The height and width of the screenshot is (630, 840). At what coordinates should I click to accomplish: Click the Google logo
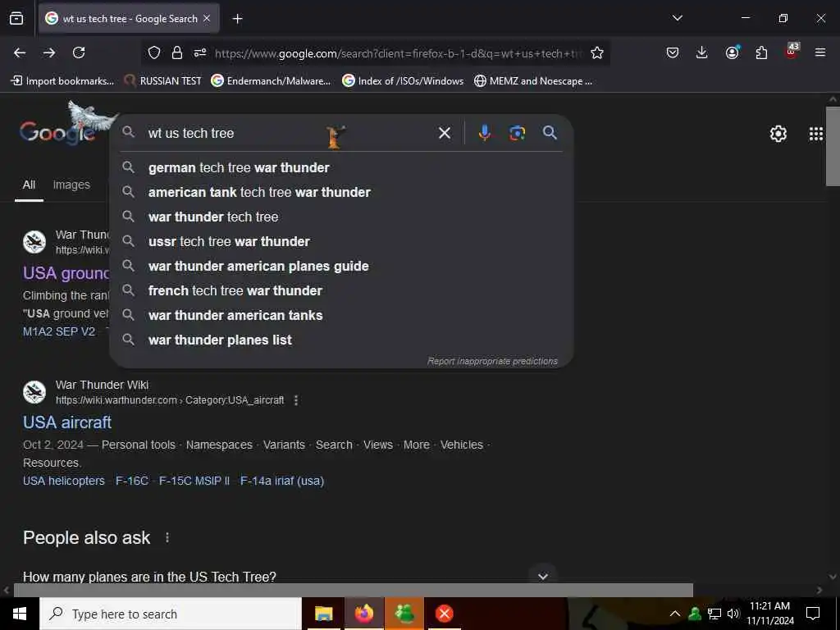point(58,131)
